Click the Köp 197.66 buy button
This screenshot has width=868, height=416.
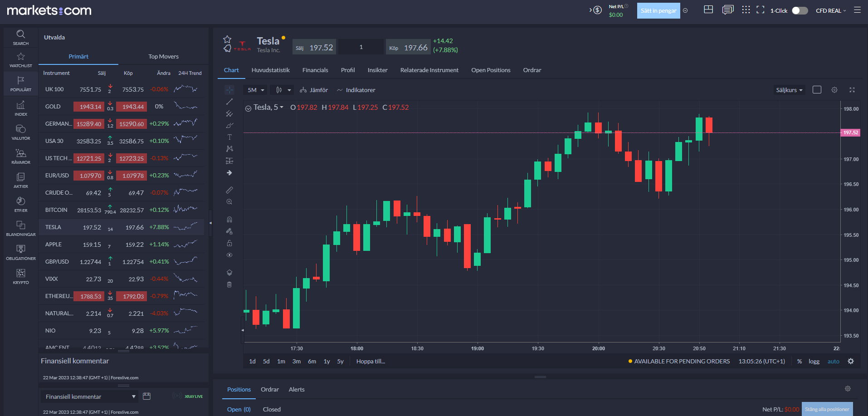[408, 47]
